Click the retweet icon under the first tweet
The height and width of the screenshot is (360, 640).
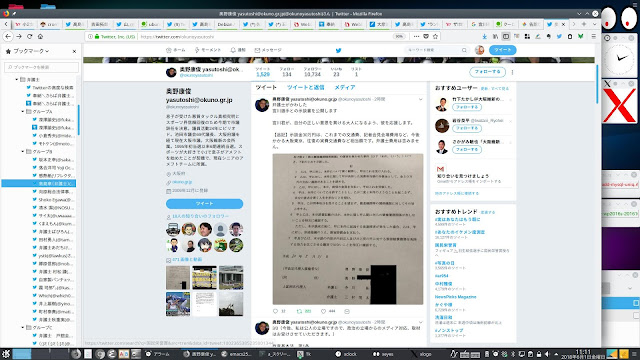coord(299,311)
